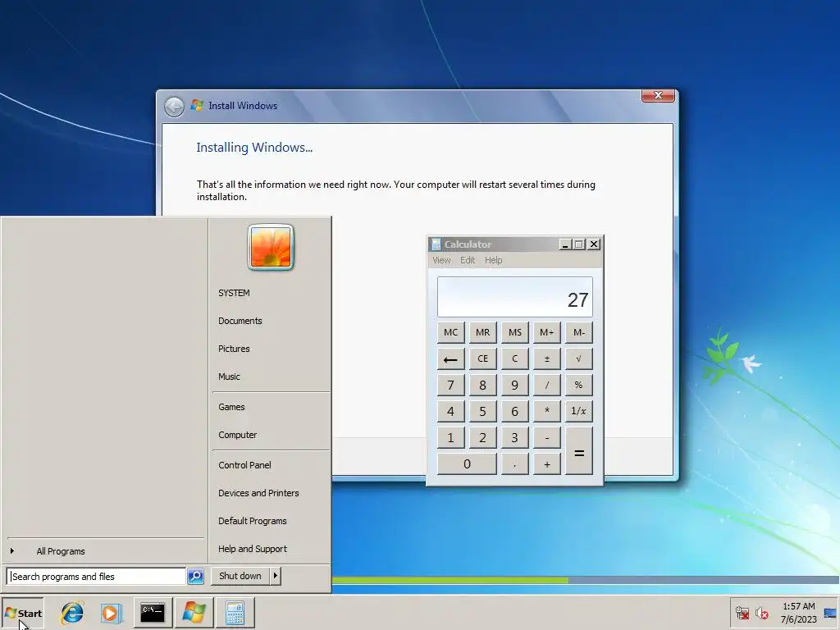Switch to the Command Prompt taskbar button

[153, 613]
